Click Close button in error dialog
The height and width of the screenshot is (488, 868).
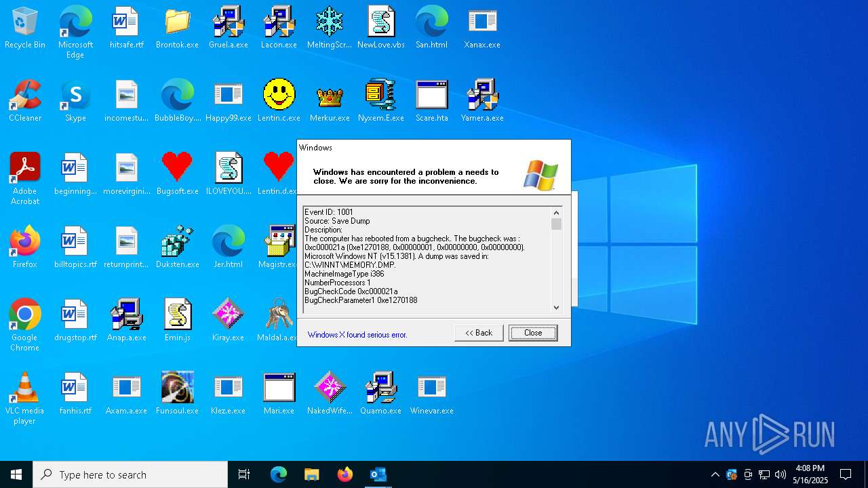[x=533, y=333]
